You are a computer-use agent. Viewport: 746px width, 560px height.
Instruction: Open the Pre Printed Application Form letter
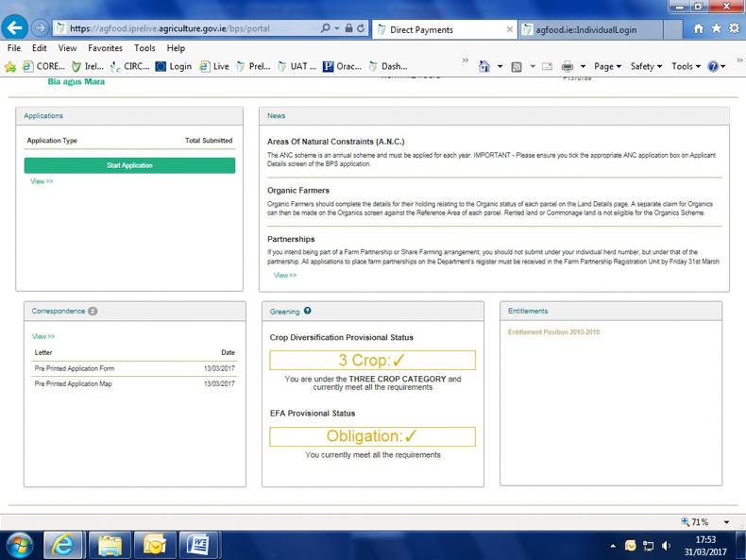pyautogui.click(x=75, y=368)
